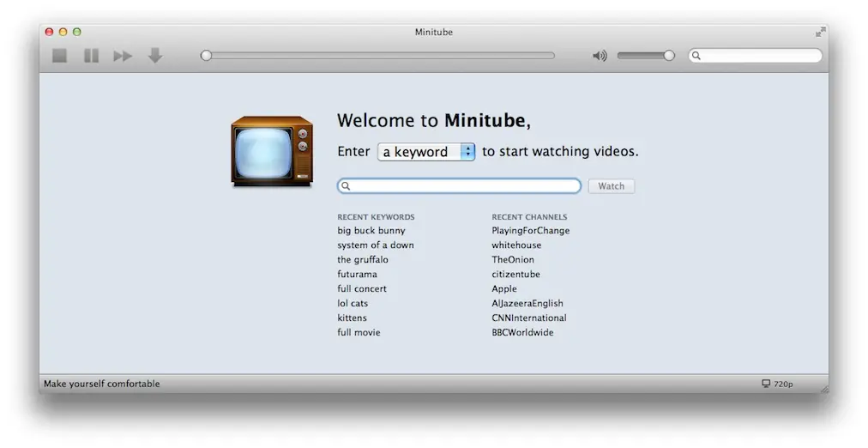
Task: Select recent keyword 'futurama'
Action: pyautogui.click(x=357, y=274)
